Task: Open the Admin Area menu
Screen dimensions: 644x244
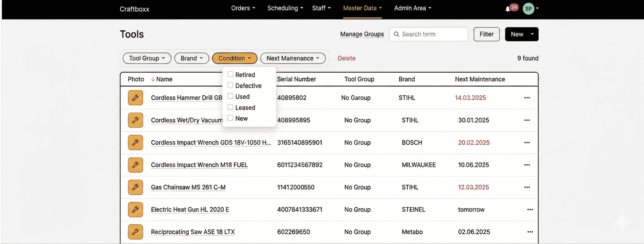Action: (x=412, y=8)
